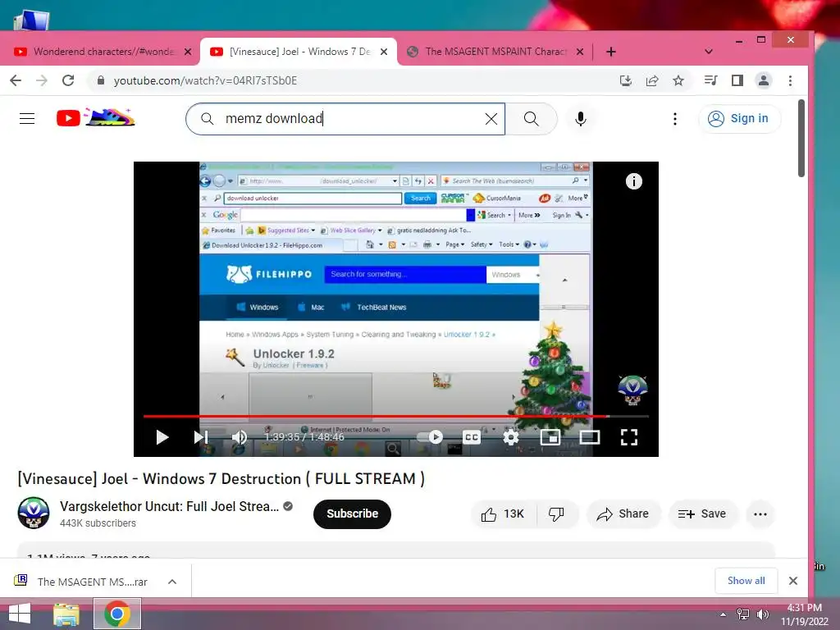The image size is (840, 630).
Task: Share the video
Action: tap(623, 514)
